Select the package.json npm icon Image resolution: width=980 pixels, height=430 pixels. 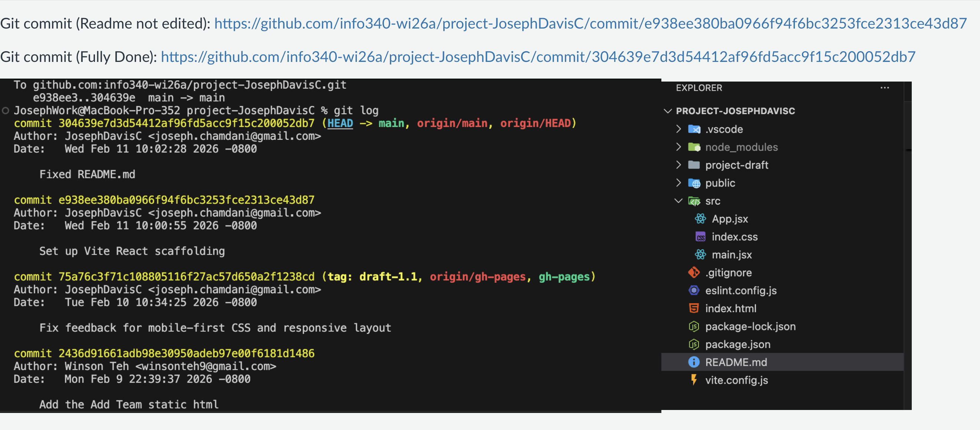click(x=694, y=344)
